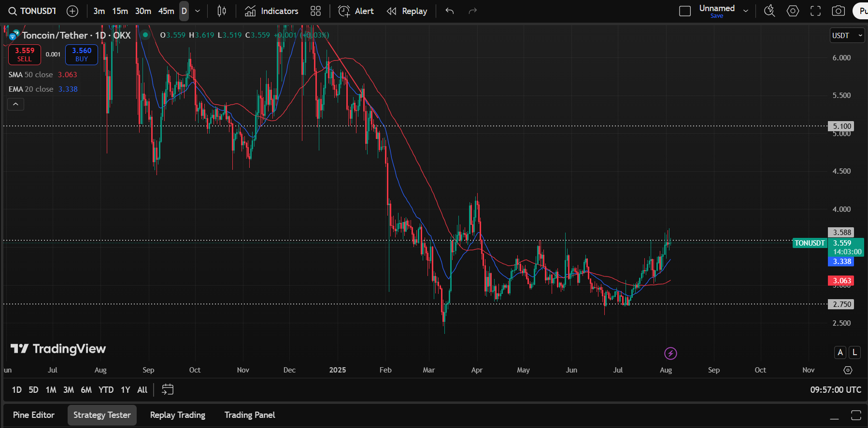Click the red 3.559 SELL button

click(25, 55)
